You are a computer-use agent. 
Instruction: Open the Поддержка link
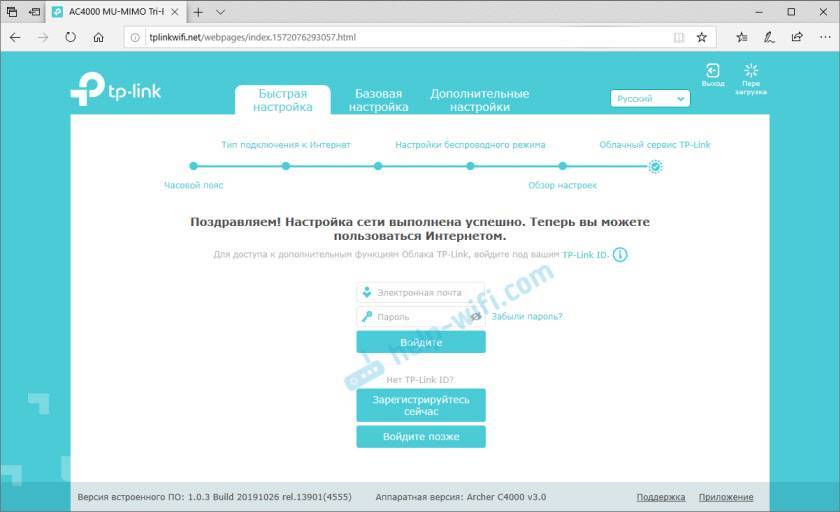(x=661, y=497)
